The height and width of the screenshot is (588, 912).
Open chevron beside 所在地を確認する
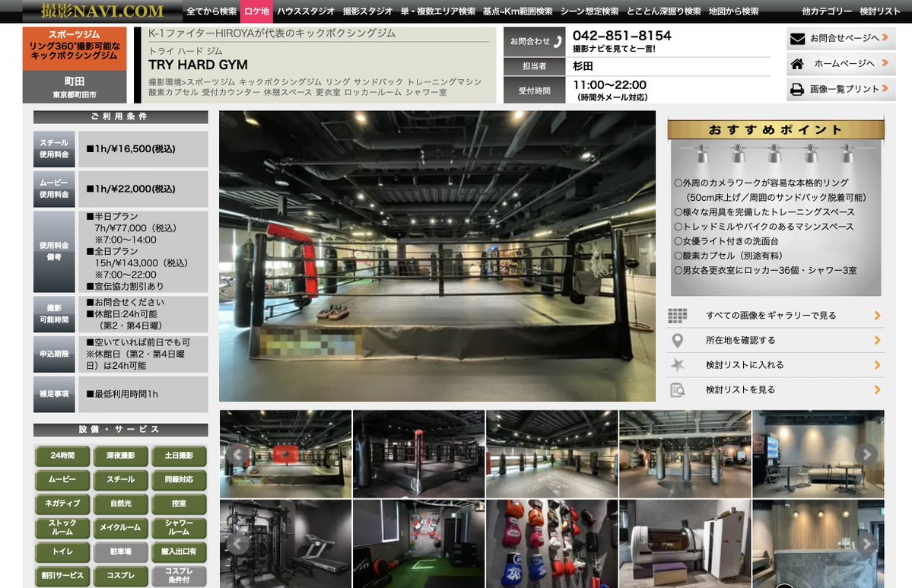[x=877, y=340]
